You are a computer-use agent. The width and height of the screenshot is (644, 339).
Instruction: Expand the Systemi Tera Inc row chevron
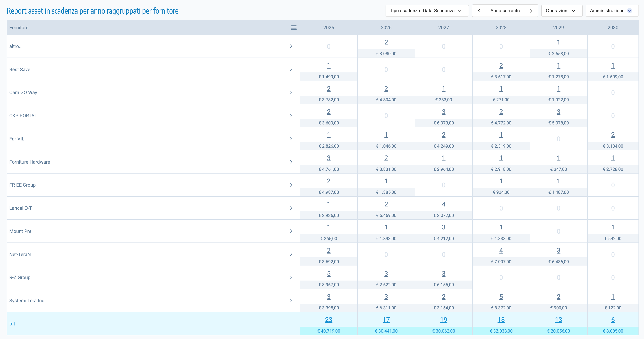pyautogui.click(x=291, y=300)
